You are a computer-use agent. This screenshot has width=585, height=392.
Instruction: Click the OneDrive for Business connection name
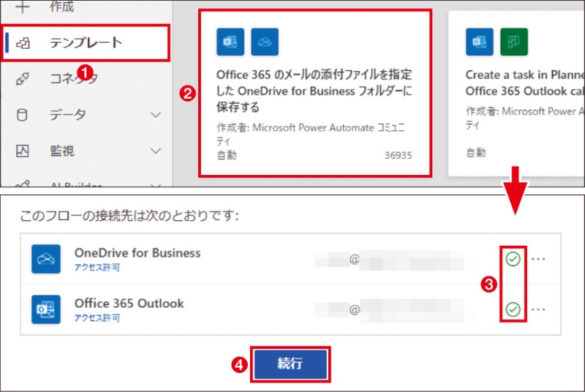pyautogui.click(x=137, y=253)
